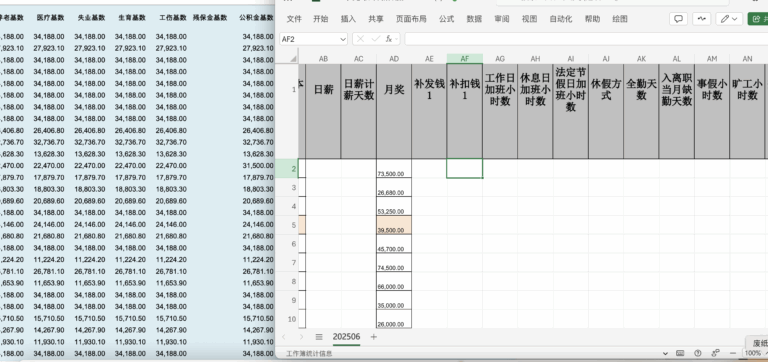Screen dimensions: 768x362
Task: Click the catch-up activity icon
Action: tap(702, 19)
